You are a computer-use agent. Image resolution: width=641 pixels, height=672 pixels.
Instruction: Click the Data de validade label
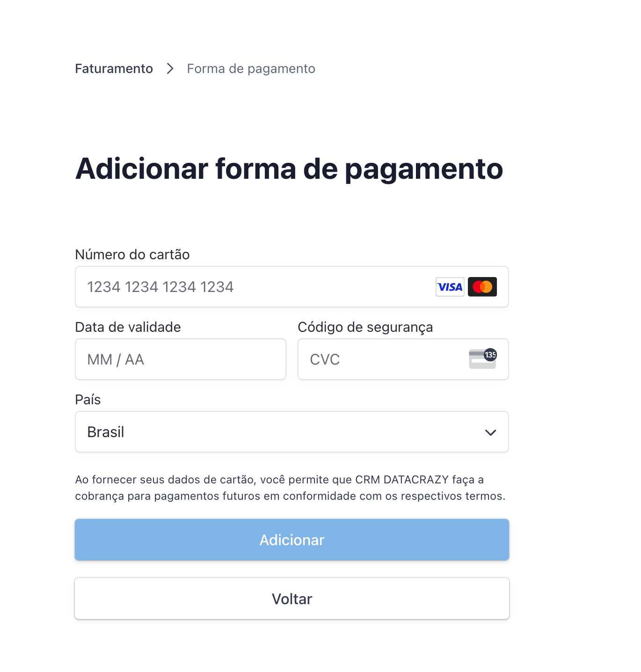[x=128, y=327]
